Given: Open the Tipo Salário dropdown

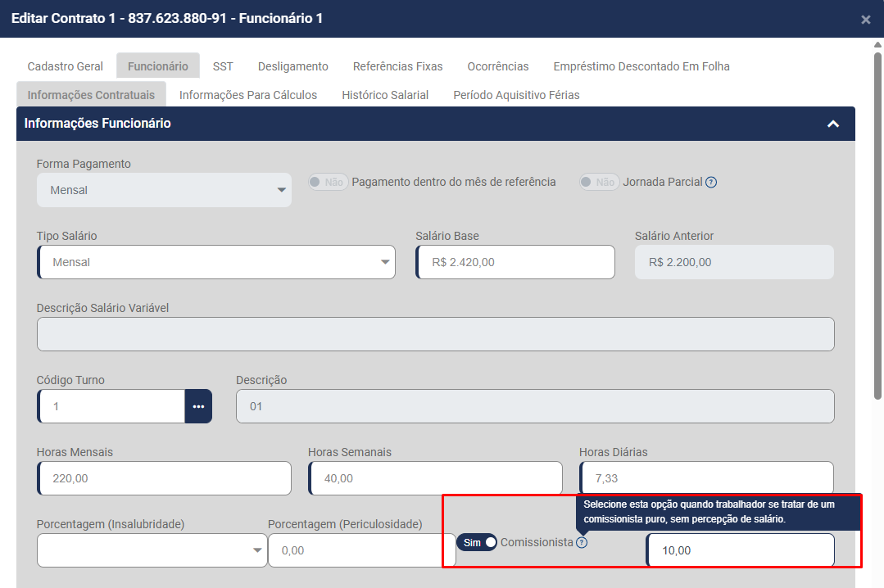Looking at the screenshot, I should pyautogui.click(x=216, y=262).
